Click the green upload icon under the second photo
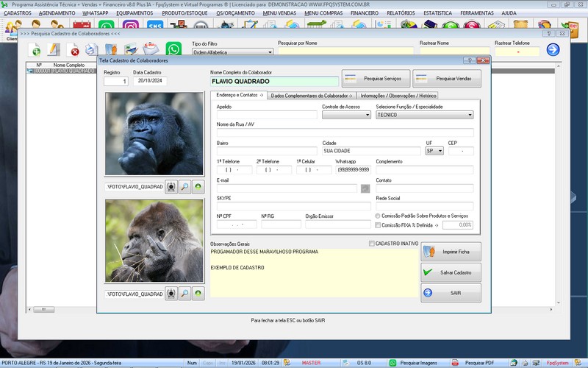Viewport: 588px width, 368px height. [x=198, y=293]
